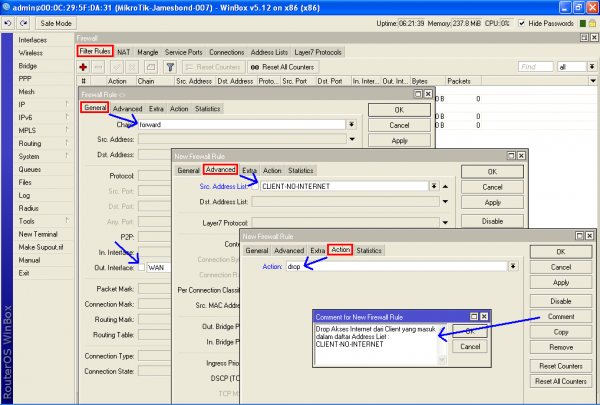This screenshot has height=405, width=600.
Task: Open the Address Lists tab
Action: [x=269, y=52]
